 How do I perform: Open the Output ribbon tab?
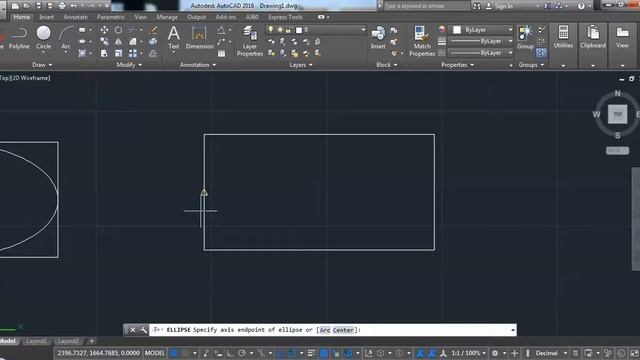tap(196, 17)
